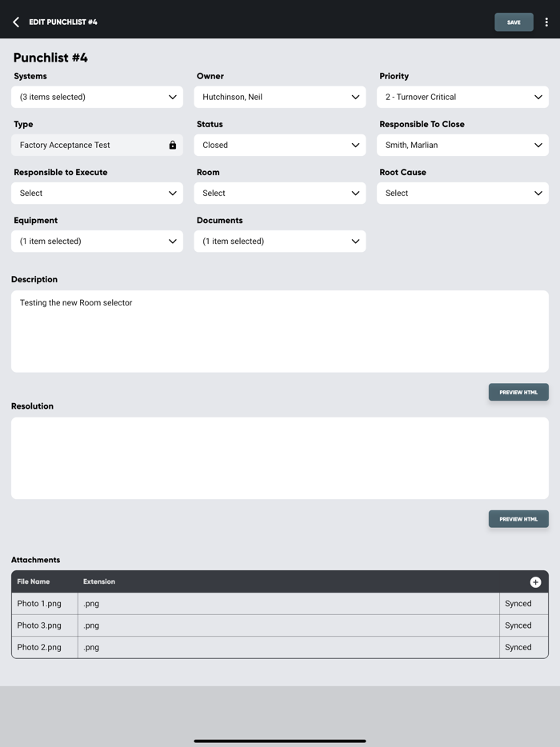
Task: Choose a Root Cause option
Action: [462, 193]
